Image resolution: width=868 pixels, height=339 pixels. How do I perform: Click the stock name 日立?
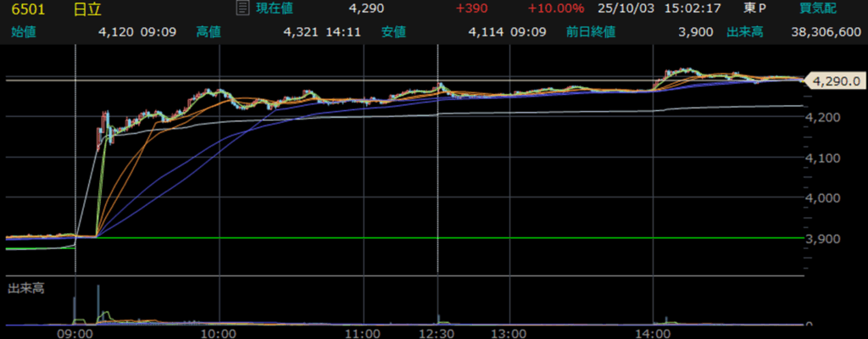pyautogui.click(x=87, y=9)
